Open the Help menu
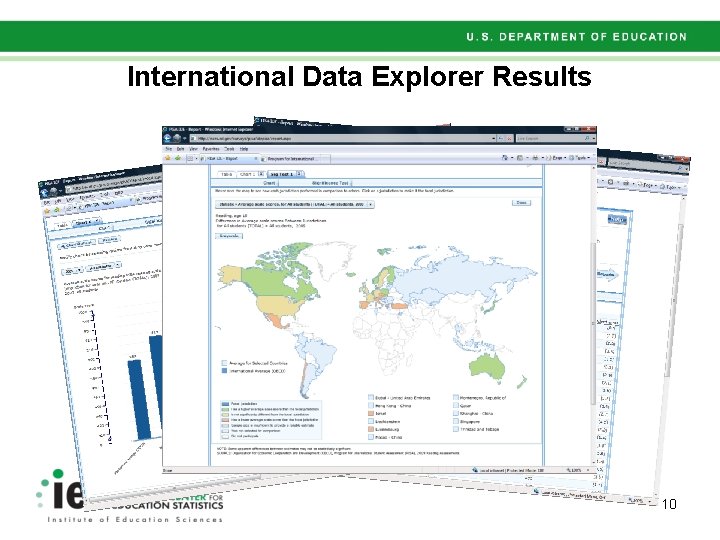This screenshot has height=540, width=720. coord(244,149)
